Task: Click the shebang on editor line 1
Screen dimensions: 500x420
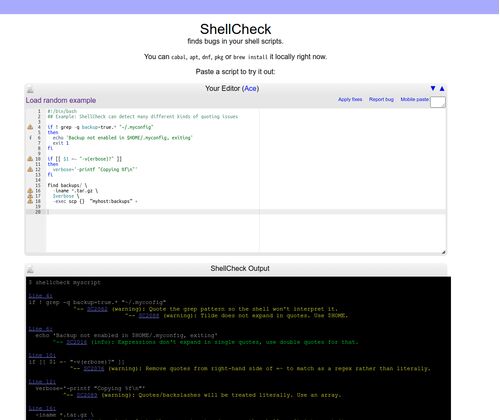Action: coord(62,111)
